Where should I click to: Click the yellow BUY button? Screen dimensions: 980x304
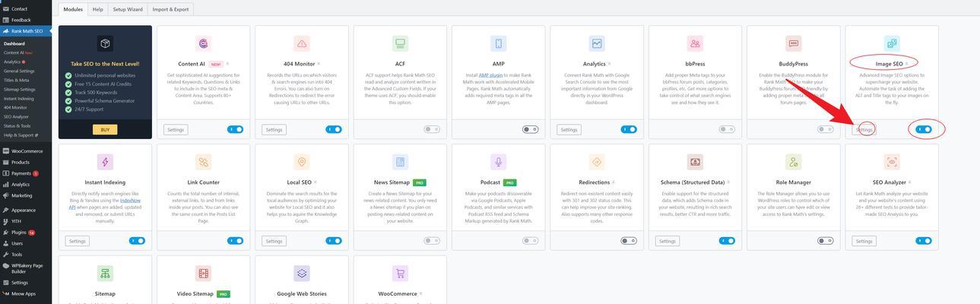click(105, 129)
